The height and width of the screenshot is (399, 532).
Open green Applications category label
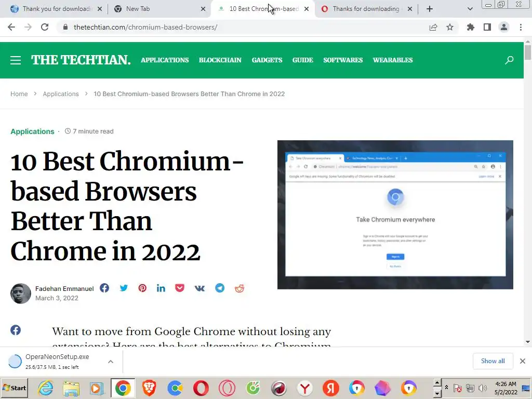point(32,131)
